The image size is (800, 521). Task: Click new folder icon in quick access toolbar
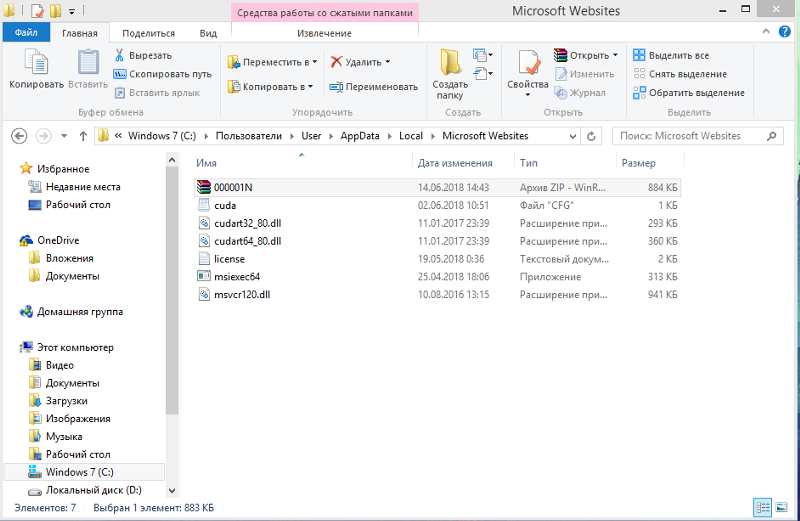55,10
